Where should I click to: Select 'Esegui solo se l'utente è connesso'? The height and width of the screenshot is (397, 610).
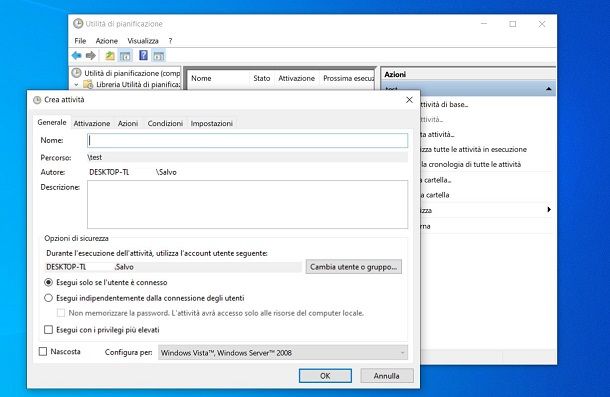pos(48,282)
